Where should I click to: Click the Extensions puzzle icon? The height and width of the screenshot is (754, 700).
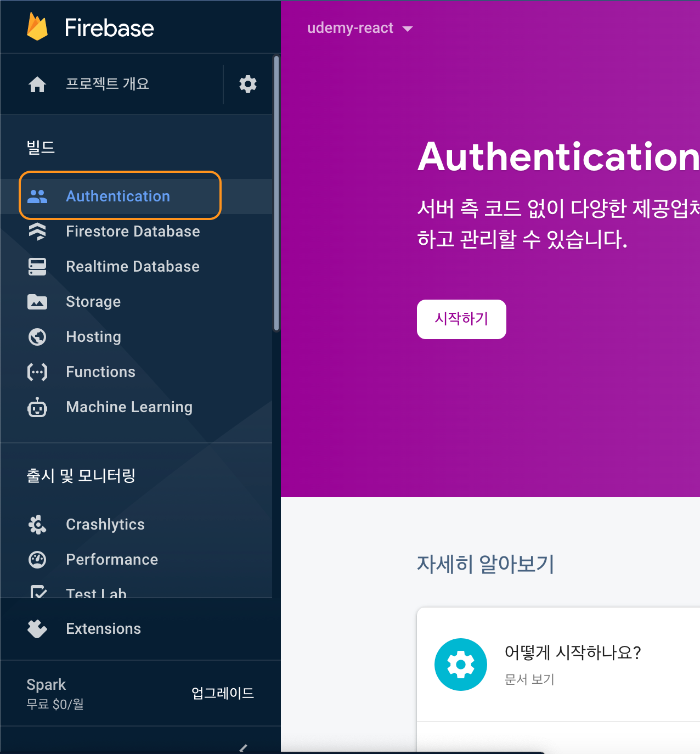37,629
